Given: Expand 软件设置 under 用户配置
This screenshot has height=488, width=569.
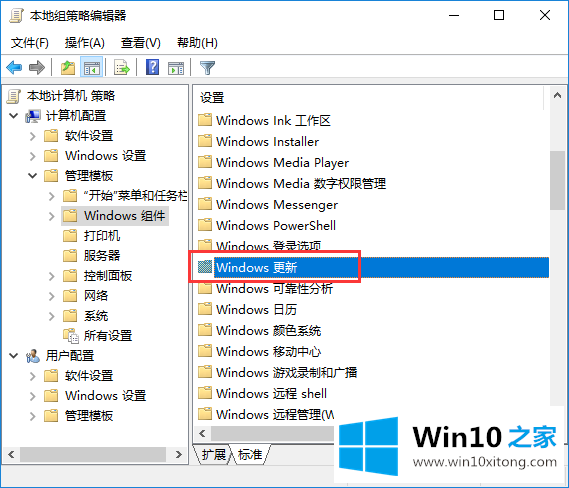Looking at the screenshot, I should 33,376.
